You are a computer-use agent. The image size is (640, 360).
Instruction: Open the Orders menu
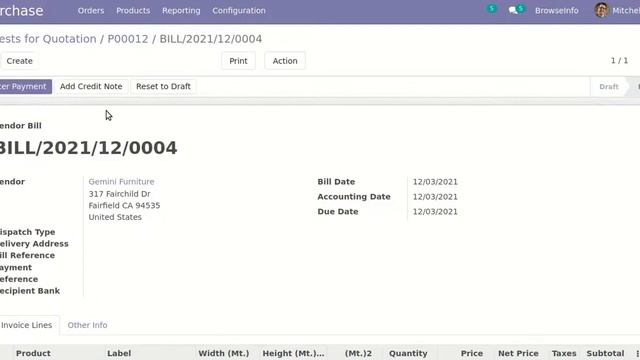pos(91,11)
